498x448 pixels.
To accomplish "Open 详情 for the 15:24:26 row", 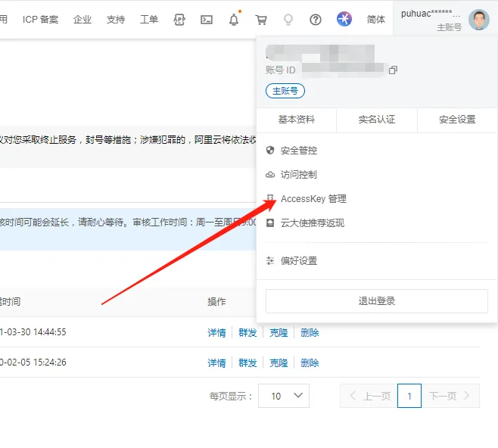I will (x=216, y=362).
